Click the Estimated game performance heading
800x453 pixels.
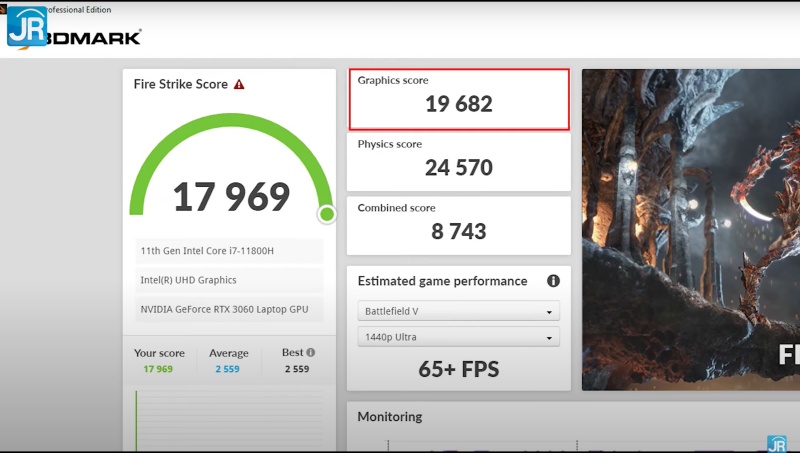442,281
